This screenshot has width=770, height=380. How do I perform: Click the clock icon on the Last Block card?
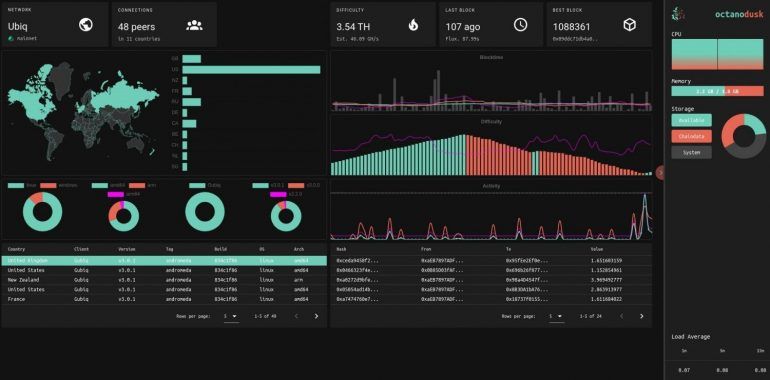521,25
